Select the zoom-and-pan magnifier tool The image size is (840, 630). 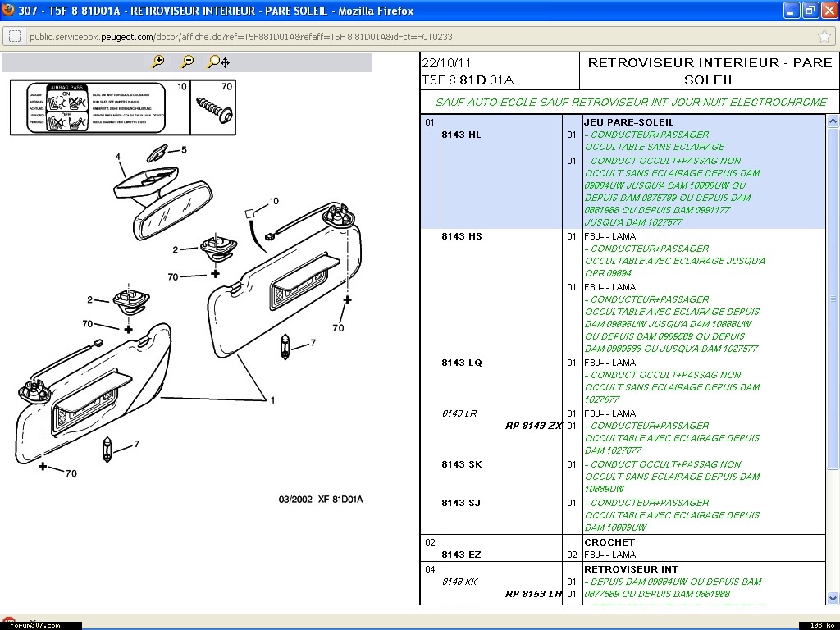pos(218,62)
